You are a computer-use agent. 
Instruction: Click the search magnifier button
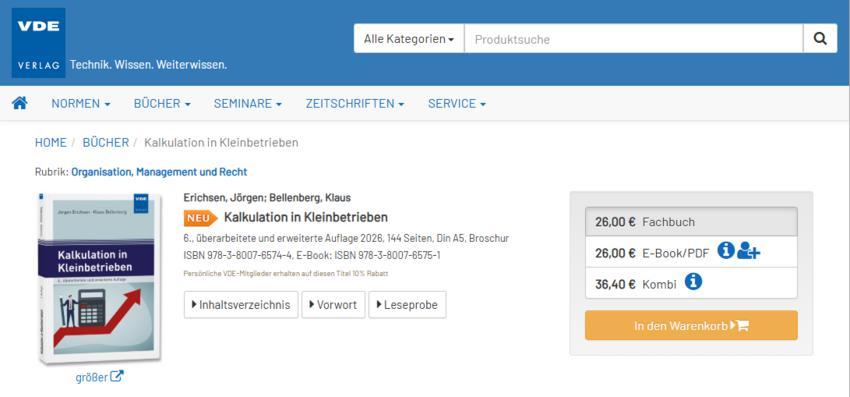[820, 39]
